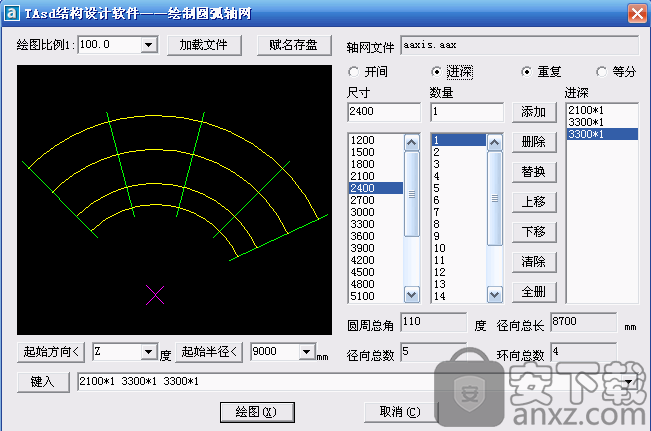The image size is (651, 431).
Task: Click the 绘图(X) button
Action: (257, 412)
